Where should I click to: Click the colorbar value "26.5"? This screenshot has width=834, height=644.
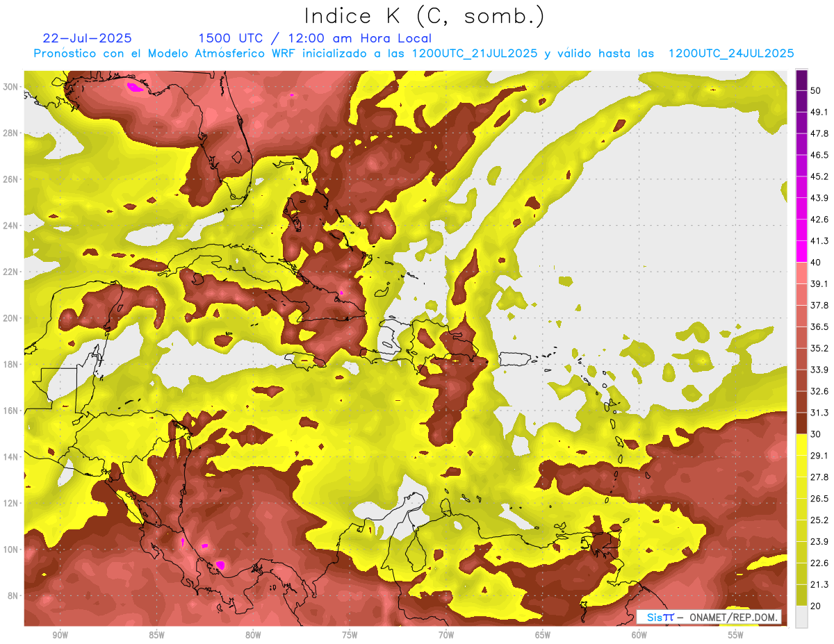pos(819,499)
